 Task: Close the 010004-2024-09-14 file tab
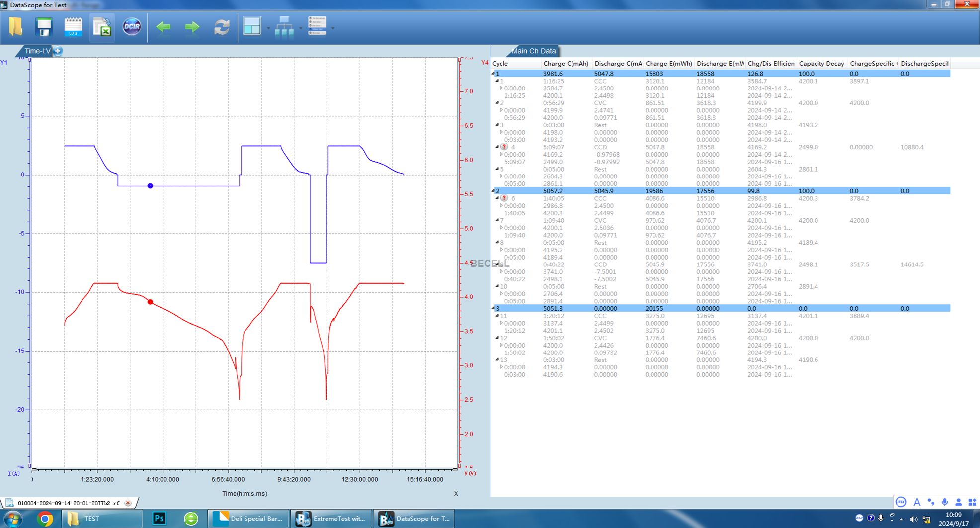coord(128,503)
